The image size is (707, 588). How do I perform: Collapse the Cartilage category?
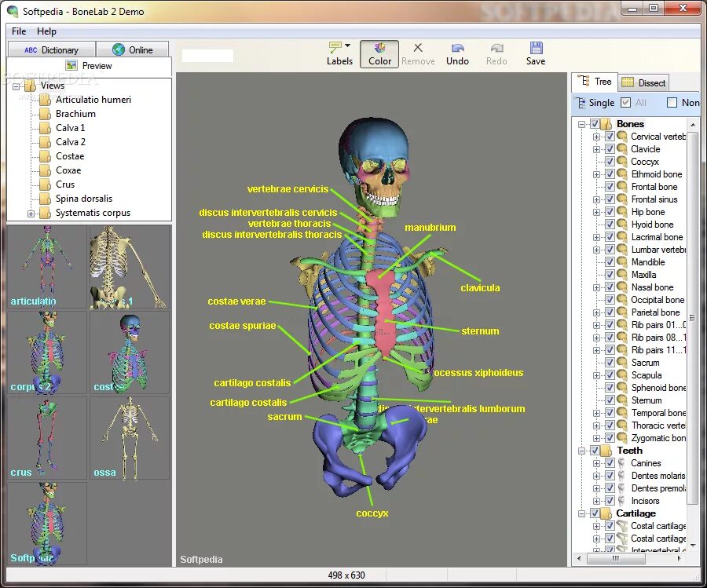point(581,513)
